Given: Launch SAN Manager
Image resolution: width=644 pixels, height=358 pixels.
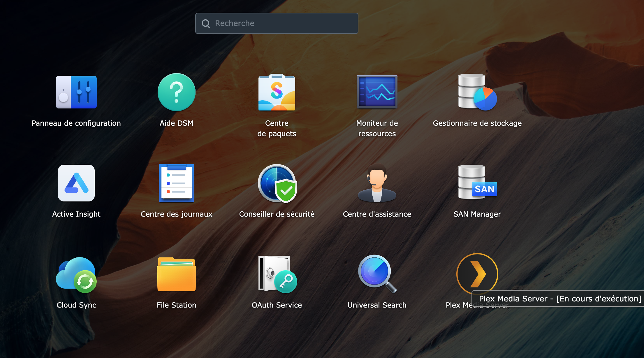Looking at the screenshot, I should 477,182.
